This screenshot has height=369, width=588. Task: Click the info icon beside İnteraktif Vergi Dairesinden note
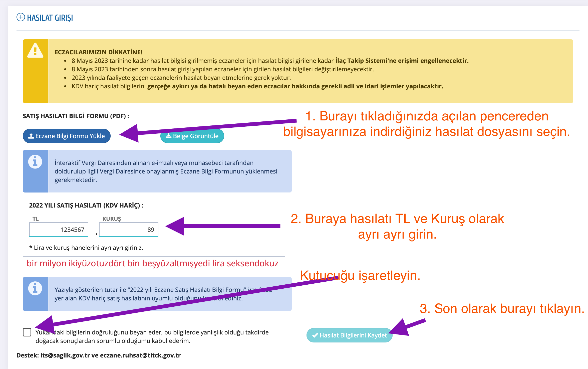tap(35, 161)
